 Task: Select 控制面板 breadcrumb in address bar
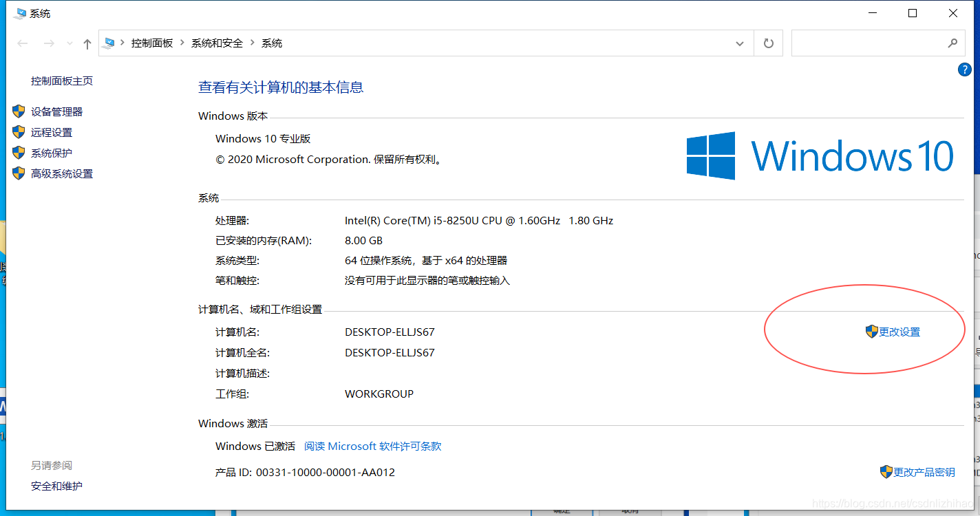tap(152, 43)
